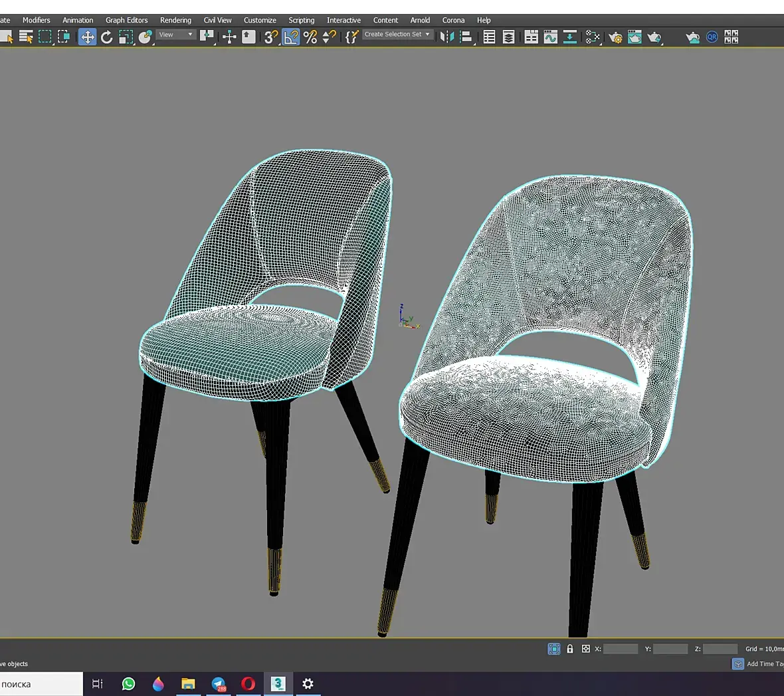
Task: Click the Align tool icon
Action: tap(466, 37)
